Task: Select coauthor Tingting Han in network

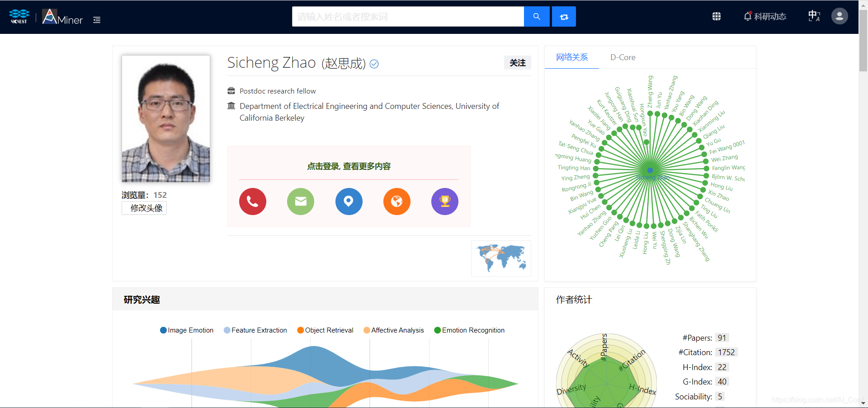Action: click(x=574, y=168)
